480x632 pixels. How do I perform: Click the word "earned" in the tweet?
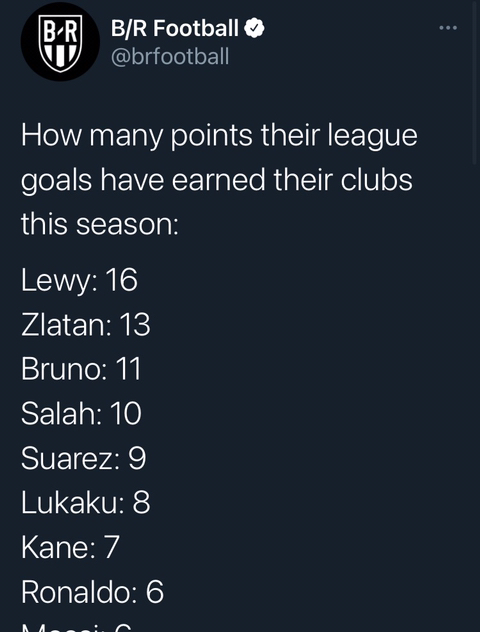(x=218, y=180)
